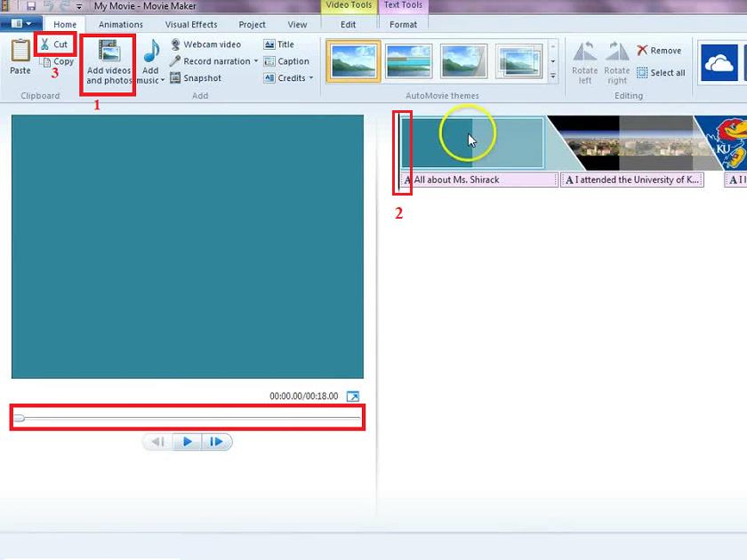Switch to the Animations tab

click(x=120, y=25)
